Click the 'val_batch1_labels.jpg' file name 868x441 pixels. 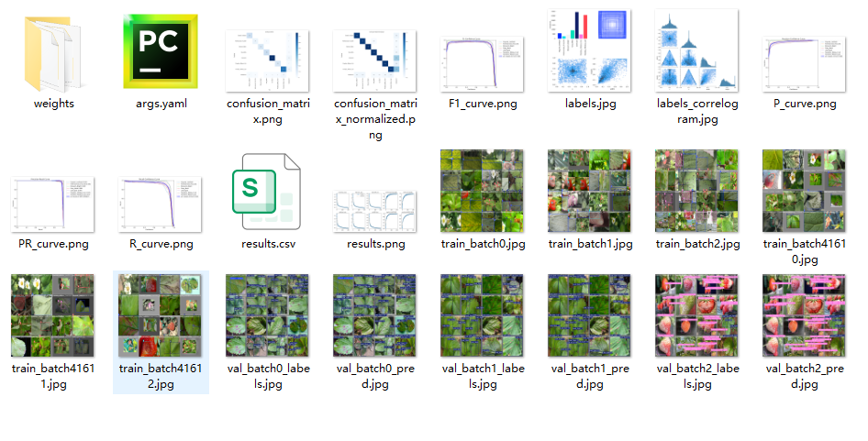(x=483, y=376)
